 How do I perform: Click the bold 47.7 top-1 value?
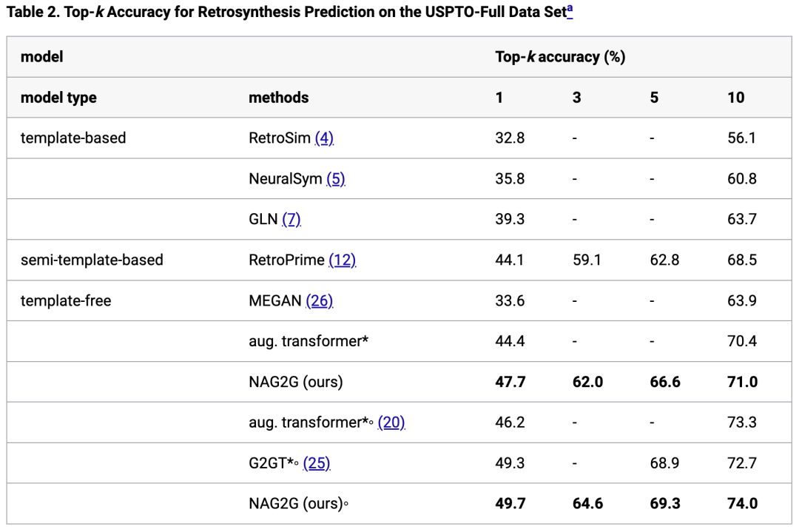(510, 382)
